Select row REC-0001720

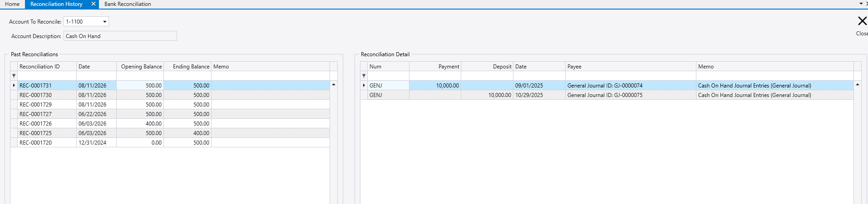170,142
